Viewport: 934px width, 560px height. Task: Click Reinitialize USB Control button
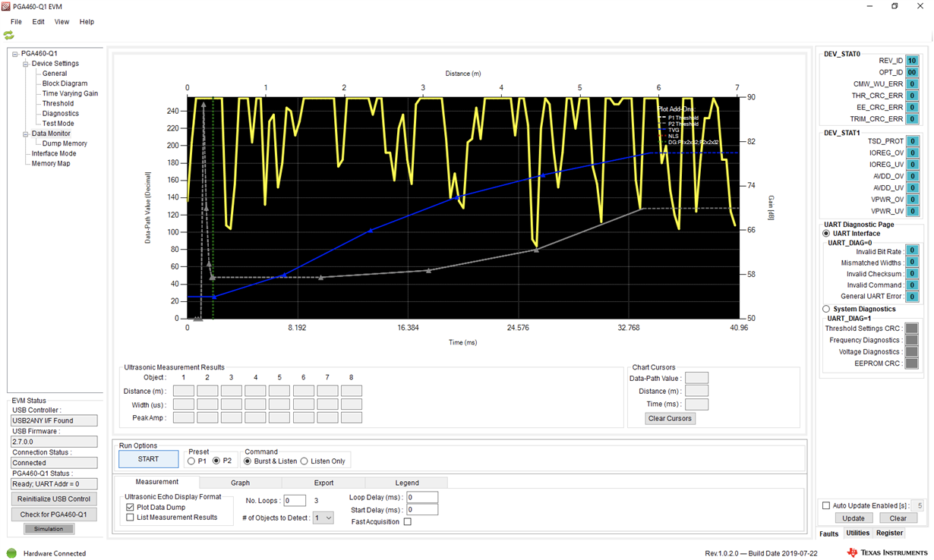point(54,499)
